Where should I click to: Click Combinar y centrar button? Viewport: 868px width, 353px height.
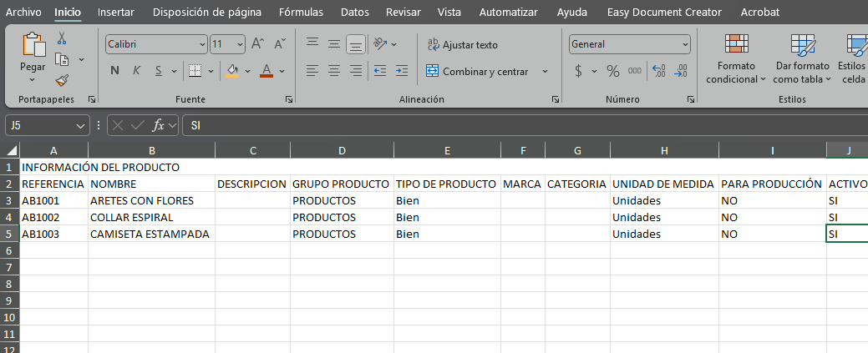coord(477,72)
